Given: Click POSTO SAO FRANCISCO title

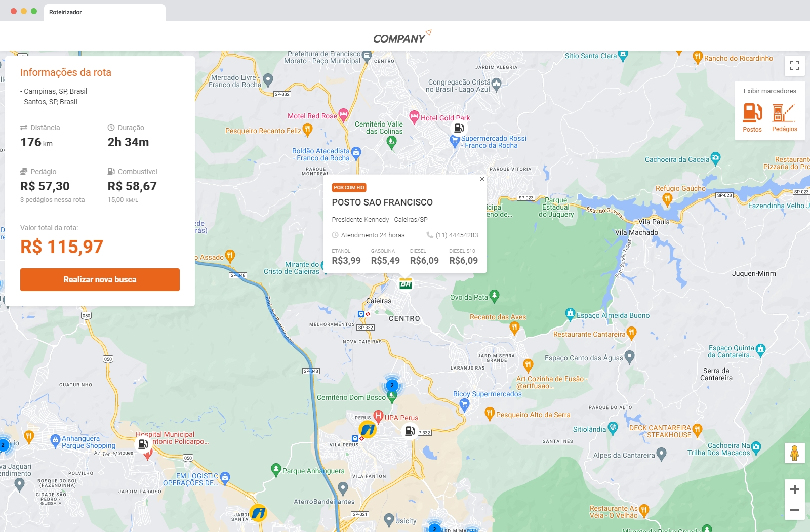Looking at the screenshot, I should click(x=382, y=202).
